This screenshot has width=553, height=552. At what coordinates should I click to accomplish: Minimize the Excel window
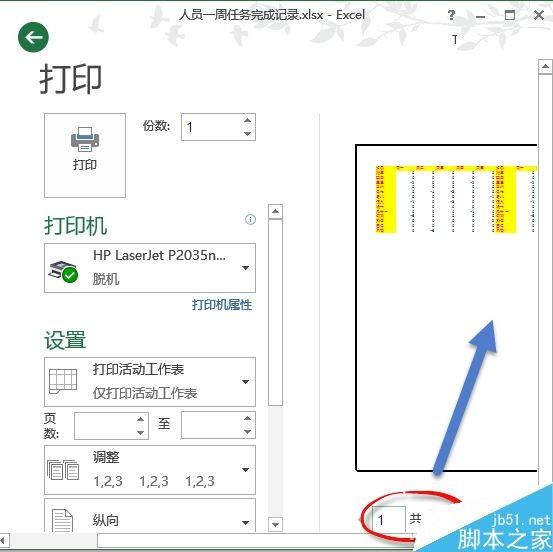[x=480, y=16]
